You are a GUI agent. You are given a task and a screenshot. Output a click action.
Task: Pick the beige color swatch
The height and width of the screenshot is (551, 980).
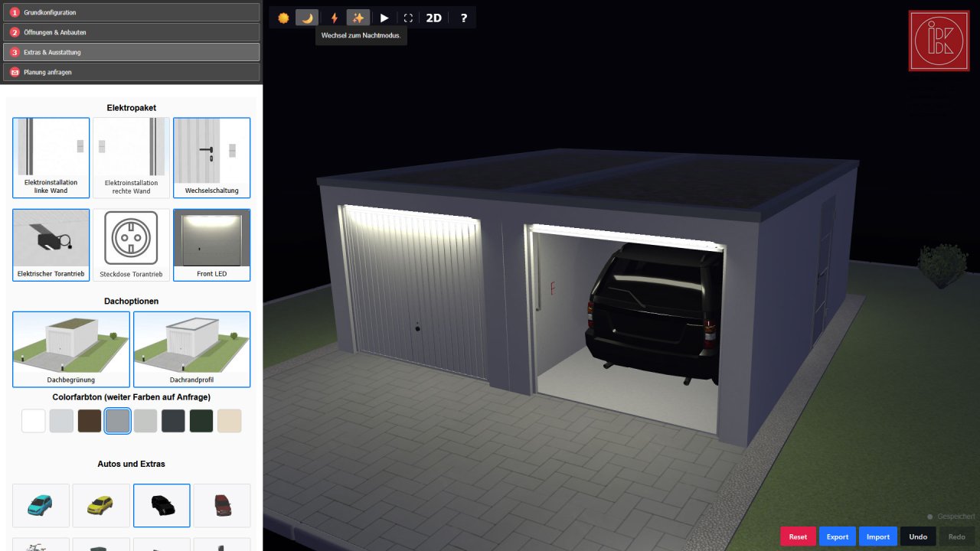click(x=229, y=421)
